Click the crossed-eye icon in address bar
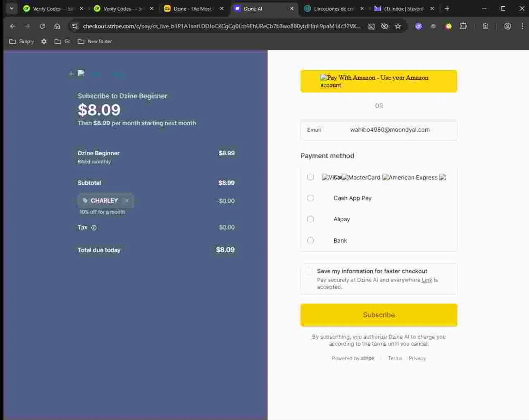Image resolution: width=529 pixels, height=420 pixels. [x=385, y=26]
